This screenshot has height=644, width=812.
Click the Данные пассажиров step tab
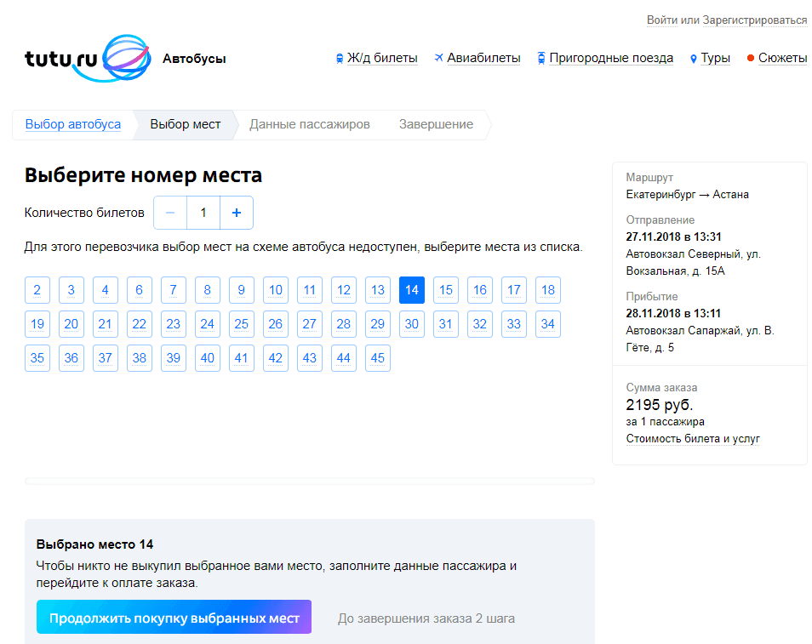[x=310, y=124]
